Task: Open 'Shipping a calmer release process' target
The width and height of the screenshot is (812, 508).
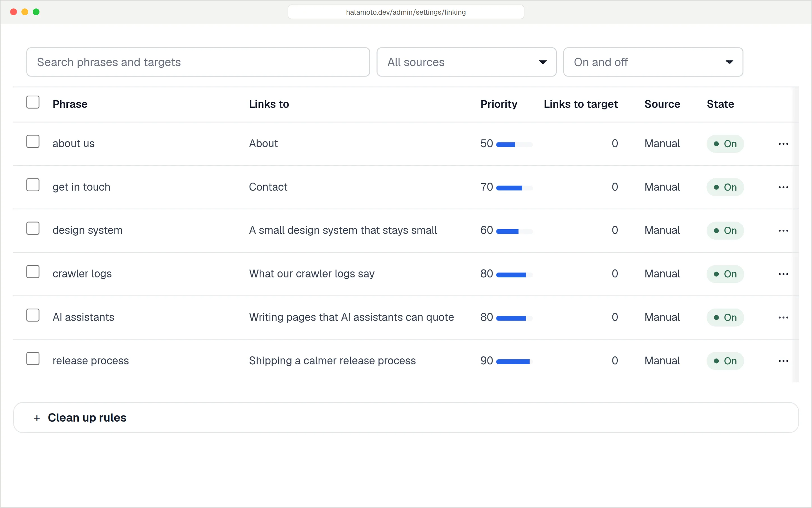Action: pos(332,361)
